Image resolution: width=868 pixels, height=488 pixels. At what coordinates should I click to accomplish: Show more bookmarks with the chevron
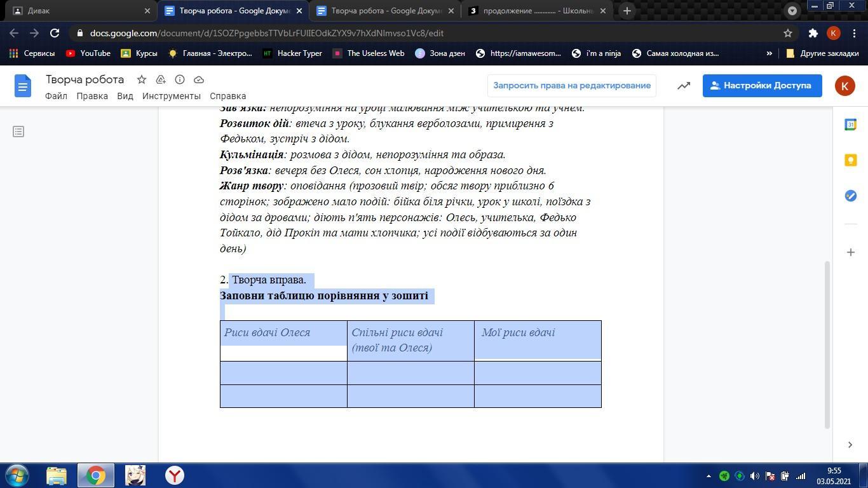[769, 53]
